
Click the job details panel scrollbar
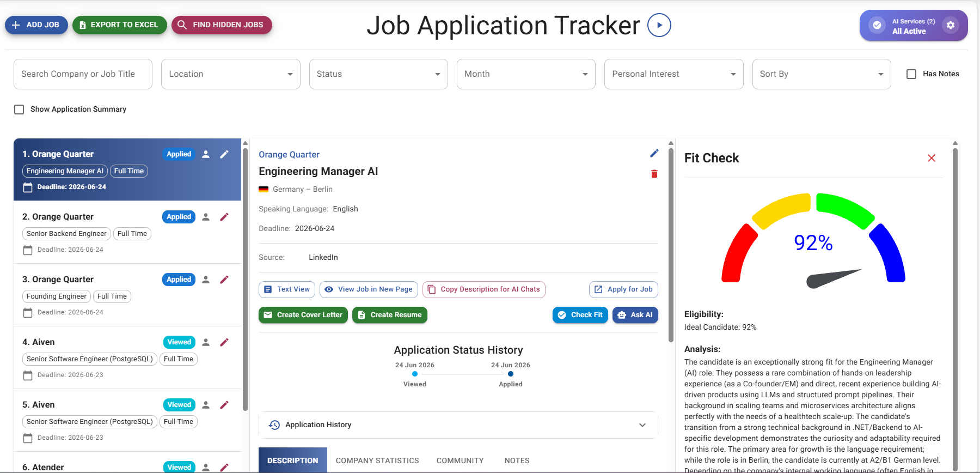(671, 245)
